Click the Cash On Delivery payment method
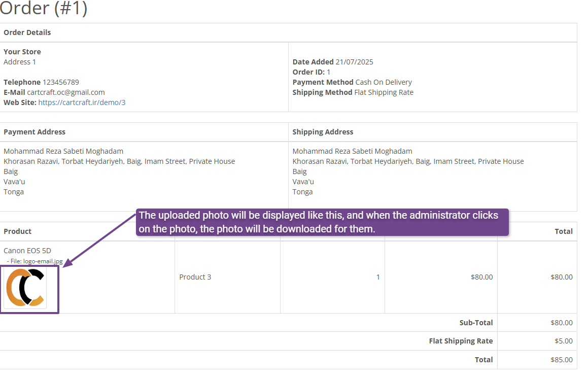588x379 pixels. pos(384,82)
